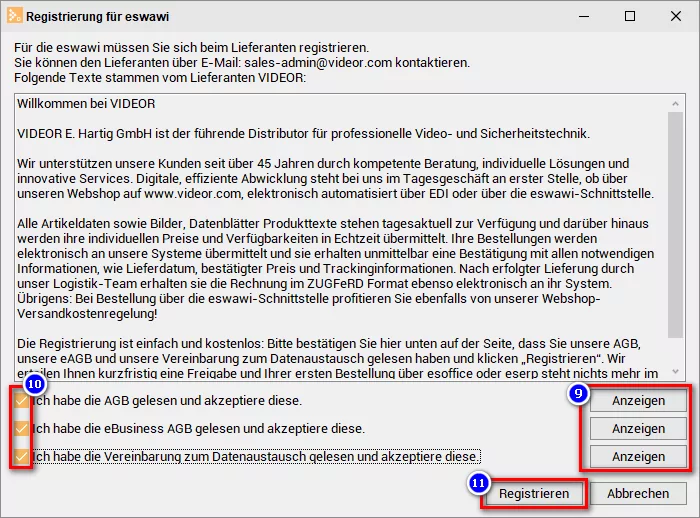Click the word 'Versandkostenregelung!' in the text box
The width and height of the screenshot is (700, 518).
click(x=87, y=313)
